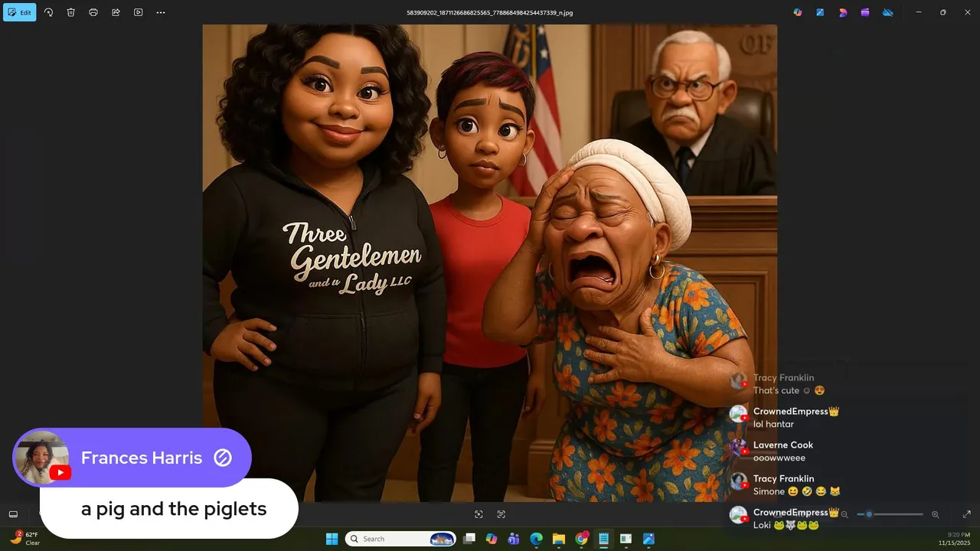The image size is (980, 551).
Task: Click the main courtroom cartoon image
Action: pyautogui.click(x=489, y=262)
